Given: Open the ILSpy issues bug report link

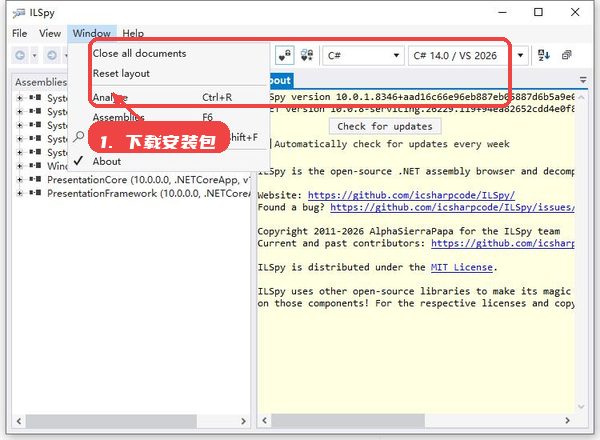Looking at the screenshot, I should 452,207.
